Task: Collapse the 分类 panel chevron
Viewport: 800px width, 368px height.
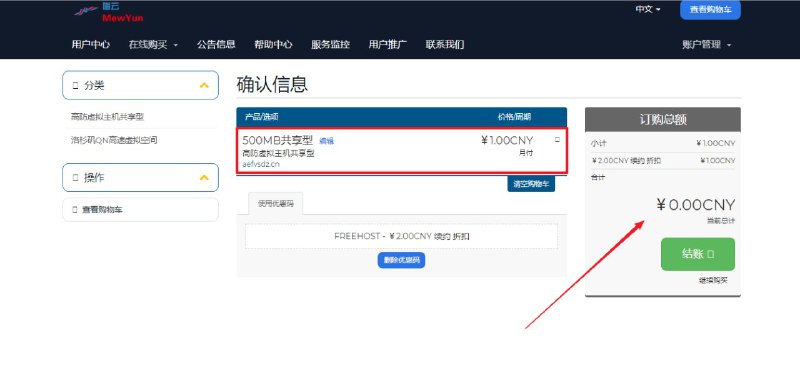Action: (204, 85)
